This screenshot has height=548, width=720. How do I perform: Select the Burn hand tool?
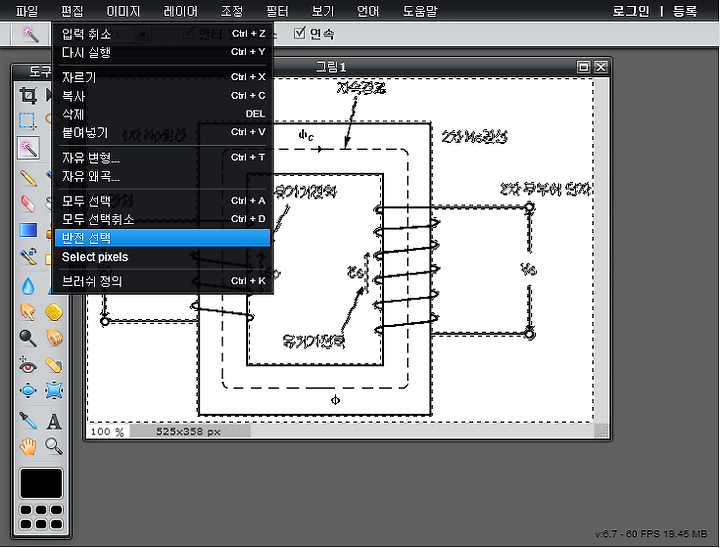[x=54, y=338]
